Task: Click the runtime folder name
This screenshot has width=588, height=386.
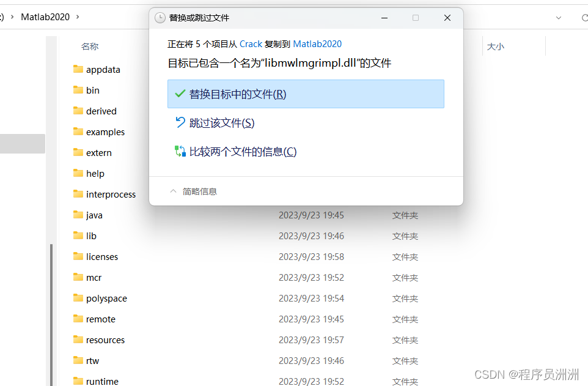Action: pos(102,382)
